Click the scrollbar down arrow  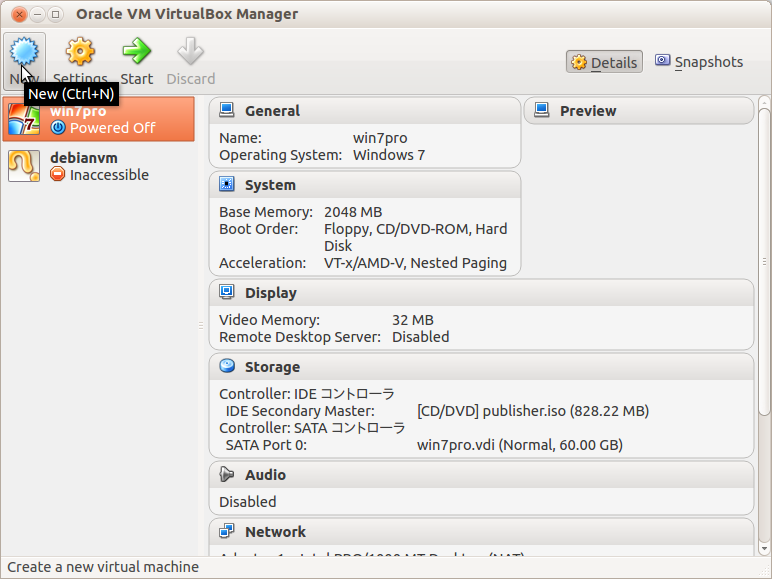pos(764,547)
